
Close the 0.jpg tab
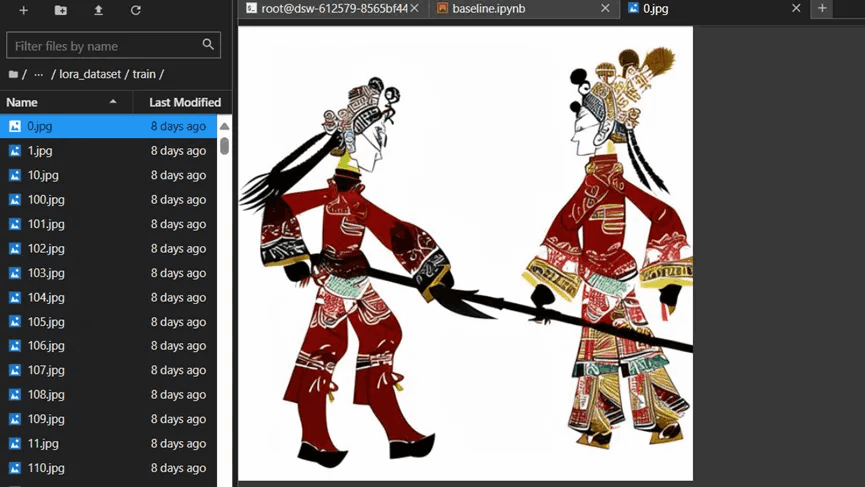coord(796,8)
